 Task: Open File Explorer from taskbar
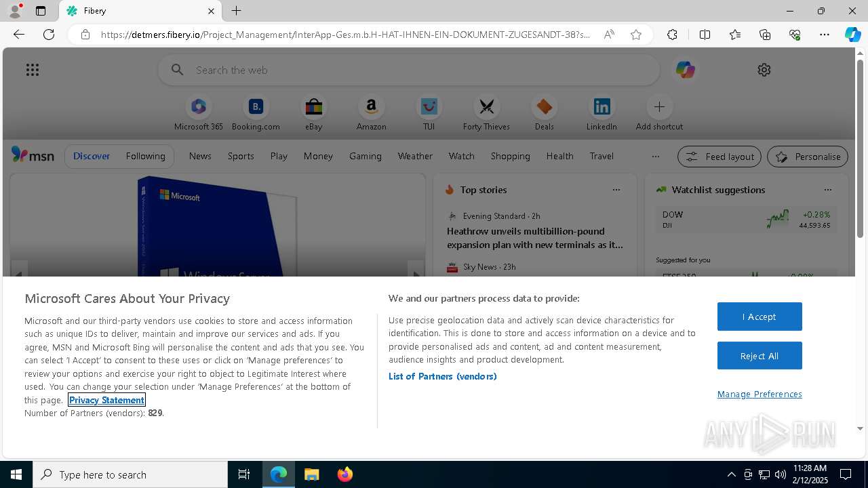click(x=311, y=474)
